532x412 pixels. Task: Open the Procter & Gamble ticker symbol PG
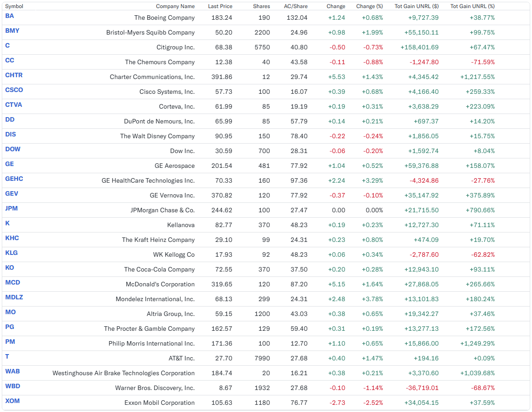pyautogui.click(x=9, y=327)
